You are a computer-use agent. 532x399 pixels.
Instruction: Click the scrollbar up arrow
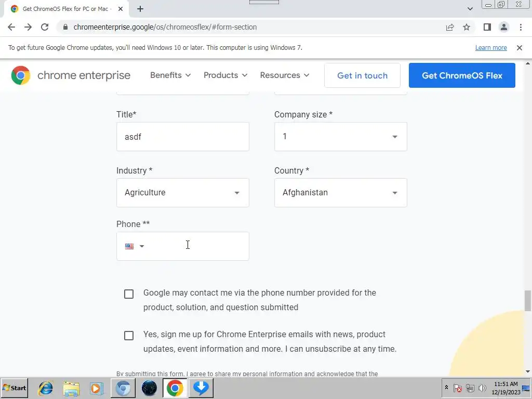[x=528, y=63]
